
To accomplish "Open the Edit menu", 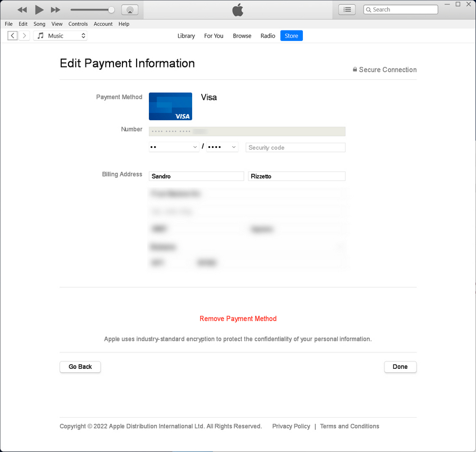I will (x=23, y=24).
